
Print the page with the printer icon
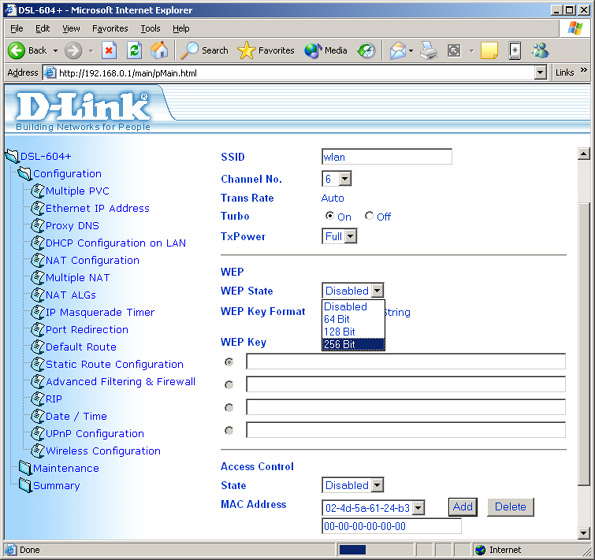tap(428, 50)
